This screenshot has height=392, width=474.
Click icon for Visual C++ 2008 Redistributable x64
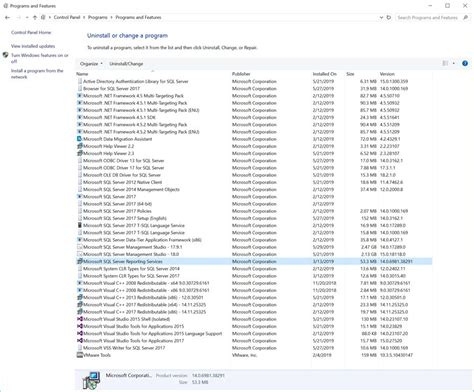(79, 283)
